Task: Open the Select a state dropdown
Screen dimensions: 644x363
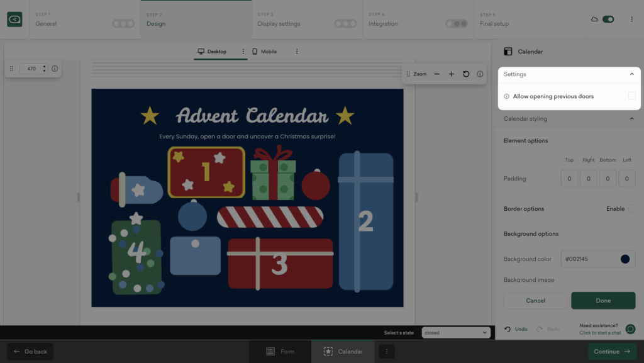Action: (x=455, y=333)
